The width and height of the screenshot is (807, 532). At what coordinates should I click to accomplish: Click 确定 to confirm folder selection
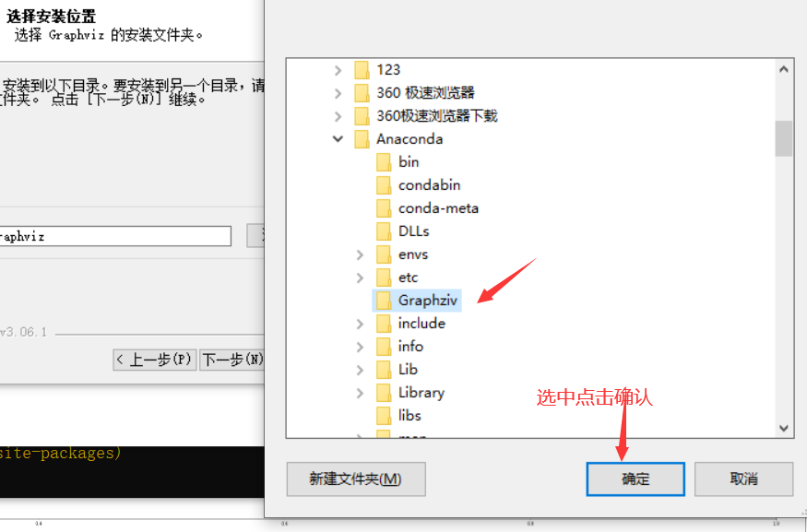point(635,479)
